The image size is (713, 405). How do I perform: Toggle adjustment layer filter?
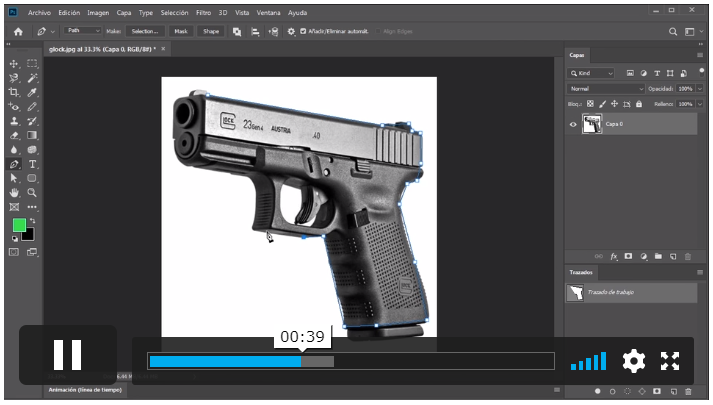pos(643,73)
